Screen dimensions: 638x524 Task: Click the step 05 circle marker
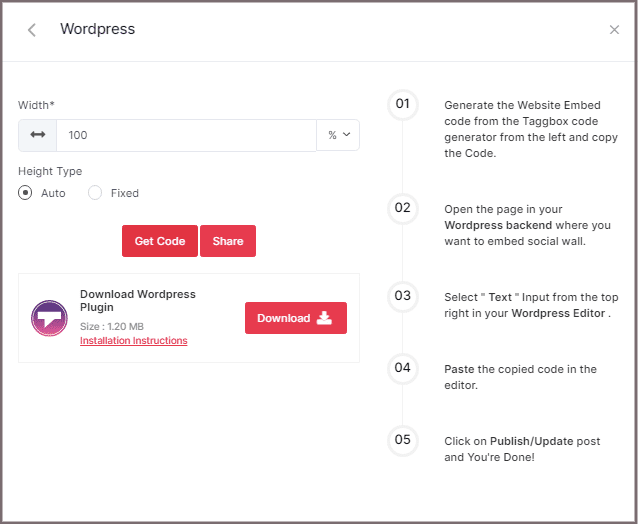(402, 440)
